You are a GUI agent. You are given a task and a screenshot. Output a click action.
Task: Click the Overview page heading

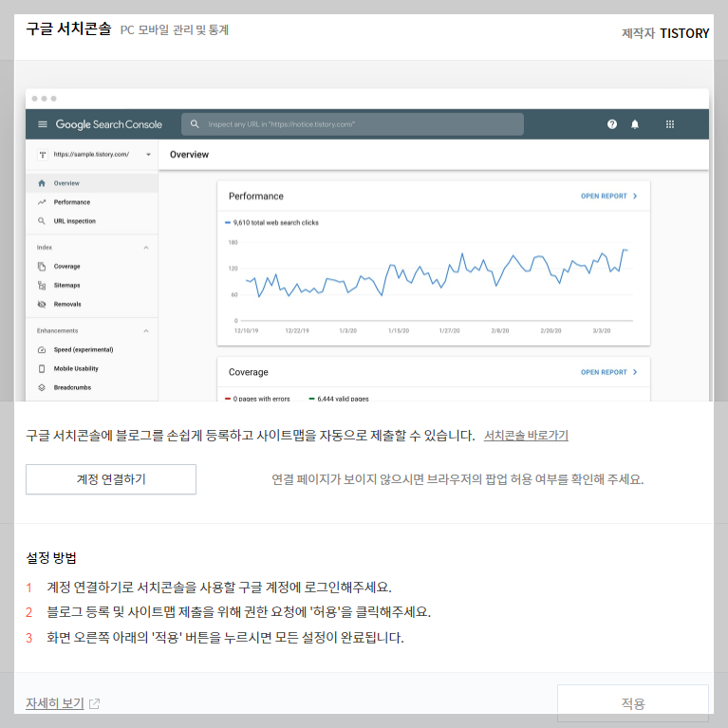pyautogui.click(x=190, y=155)
